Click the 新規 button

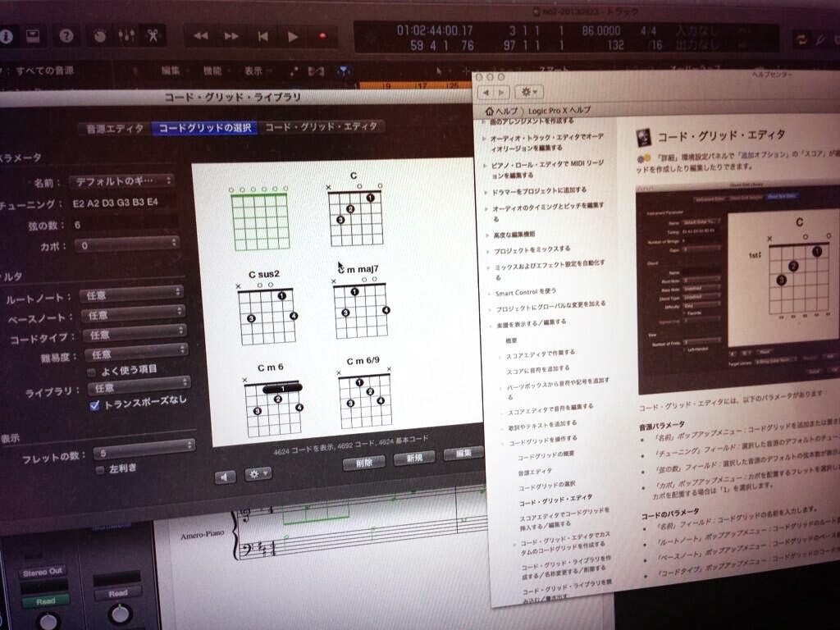(414, 458)
